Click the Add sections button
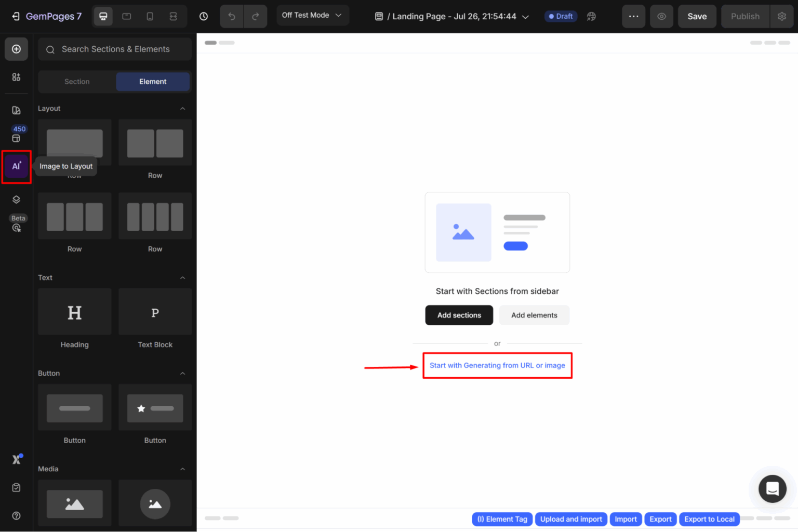The height and width of the screenshot is (532, 798). (x=459, y=315)
